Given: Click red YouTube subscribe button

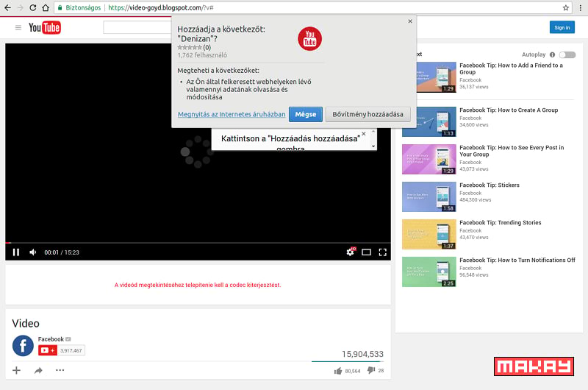Looking at the screenshot, I should [48, 350].
